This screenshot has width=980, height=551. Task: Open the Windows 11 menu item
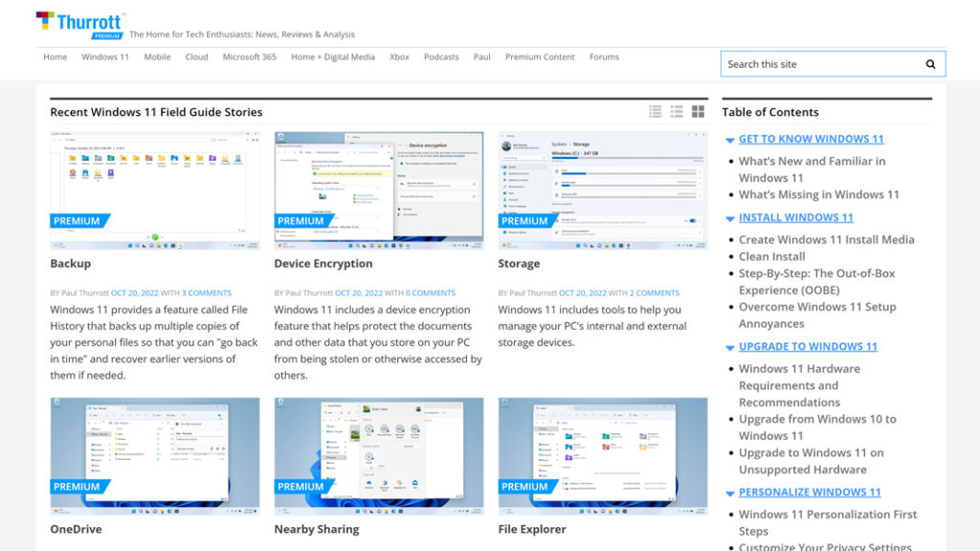(105, 56)
